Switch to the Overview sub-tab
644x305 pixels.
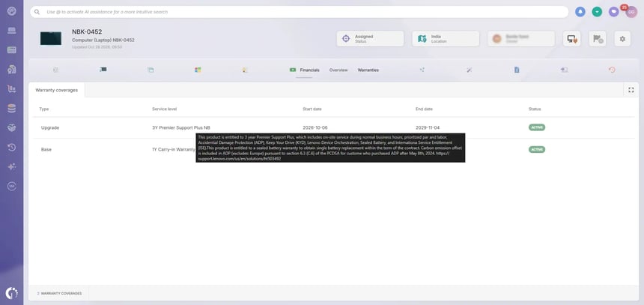coord(338,70)
